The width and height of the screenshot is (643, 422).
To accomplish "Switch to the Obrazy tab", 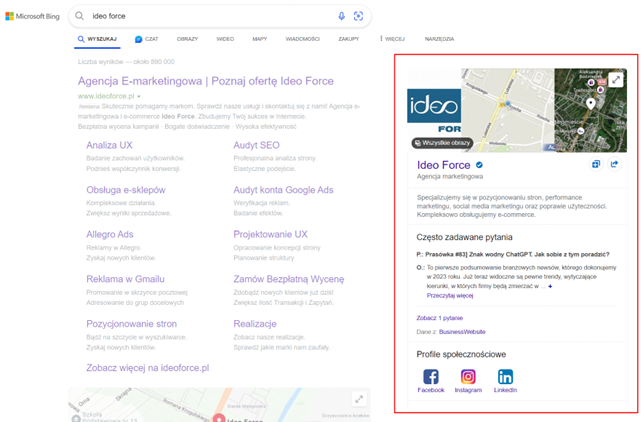I will pyautogui.click(x=187, y=39).
